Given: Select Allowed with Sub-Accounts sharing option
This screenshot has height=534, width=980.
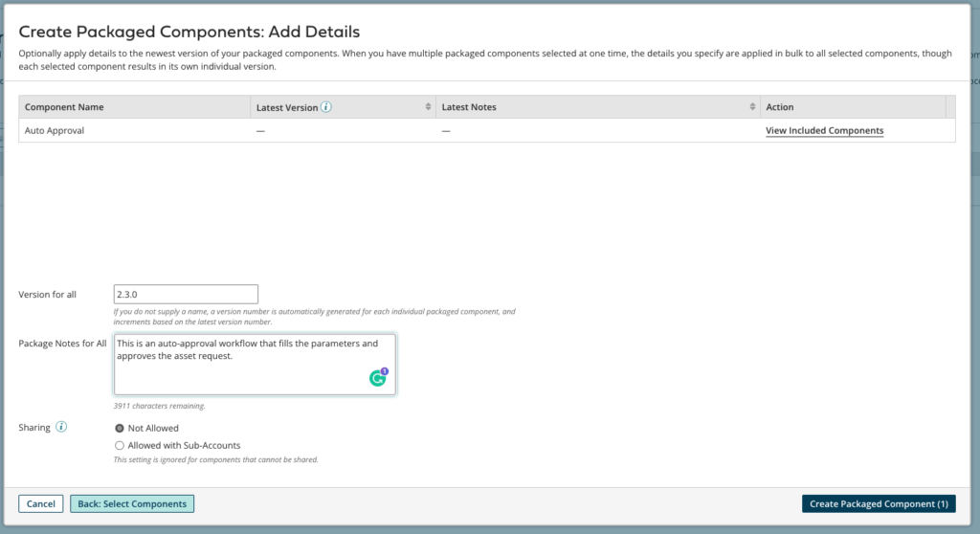Looking at the screenshot, I should [x=120, y=446].
